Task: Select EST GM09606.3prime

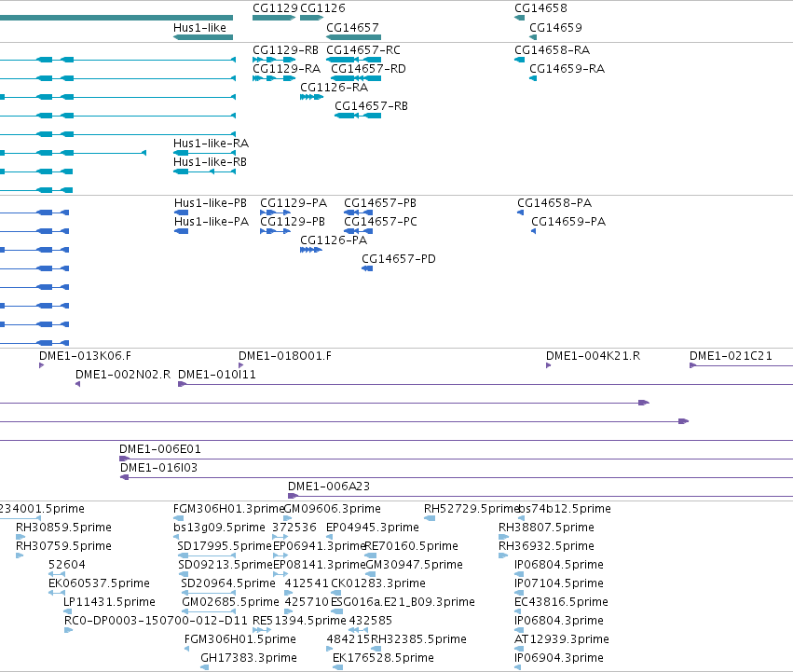Action: click(x=333, y=509)
